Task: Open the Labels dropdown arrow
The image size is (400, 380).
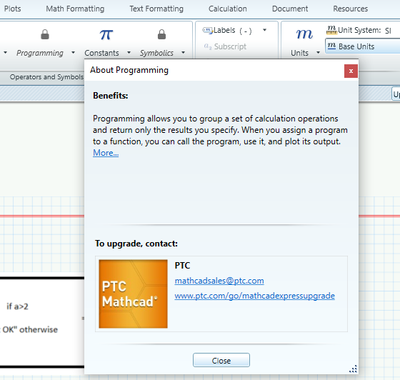Action: click(265, 30)
